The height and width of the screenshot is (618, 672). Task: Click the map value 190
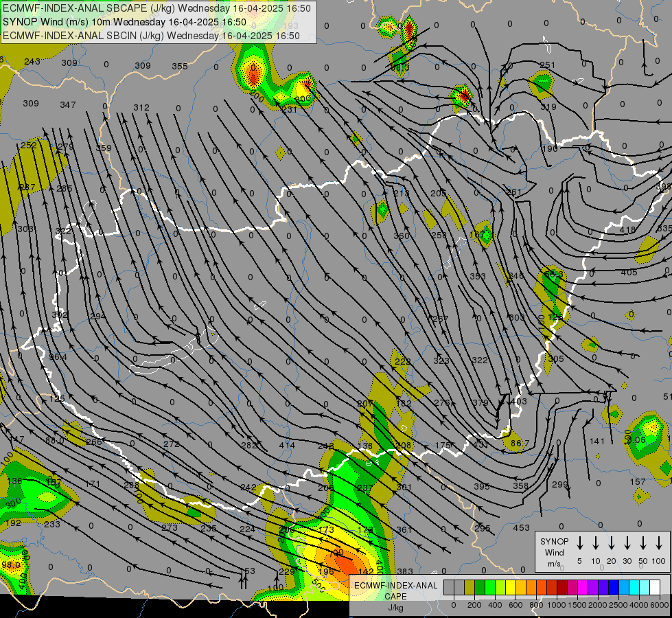pyautogui.click(x=550, y=149)
